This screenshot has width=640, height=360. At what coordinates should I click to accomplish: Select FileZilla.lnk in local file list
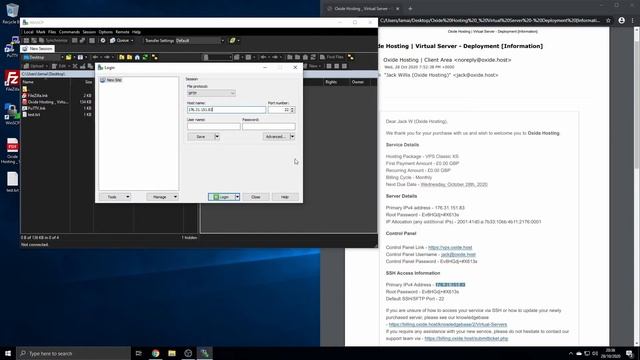(x=38, y=96)
